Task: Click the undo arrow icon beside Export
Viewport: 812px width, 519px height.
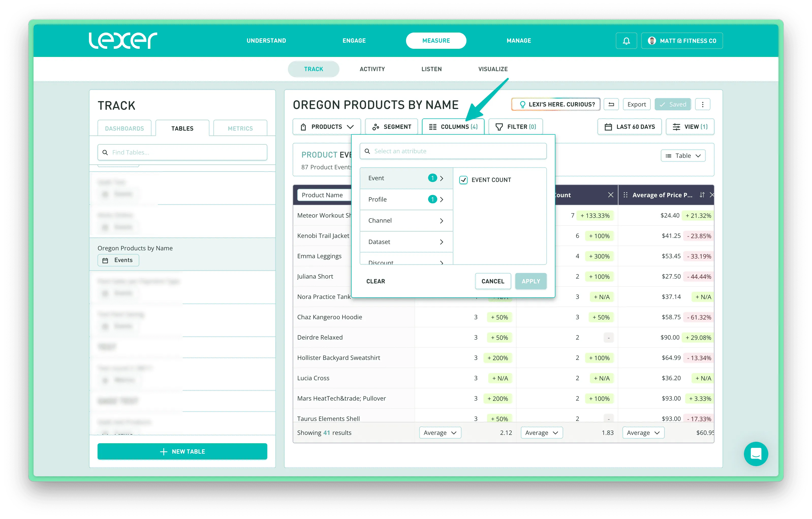Action: pos(611,104)
